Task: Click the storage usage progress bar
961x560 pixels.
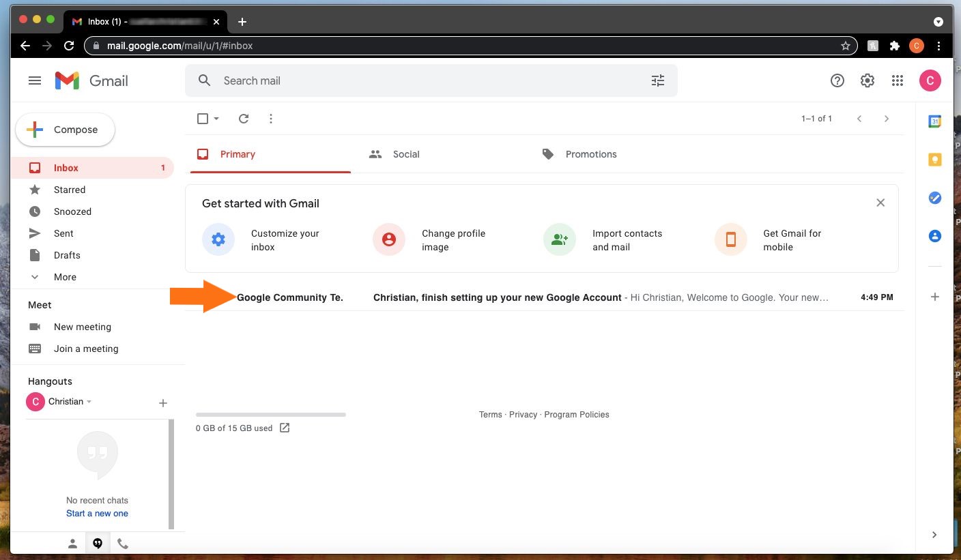Action: click(271, 415)
